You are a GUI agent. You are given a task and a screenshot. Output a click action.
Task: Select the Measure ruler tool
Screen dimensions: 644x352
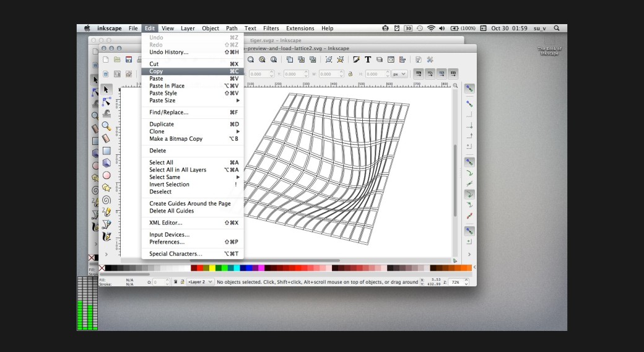pos(107,138)
